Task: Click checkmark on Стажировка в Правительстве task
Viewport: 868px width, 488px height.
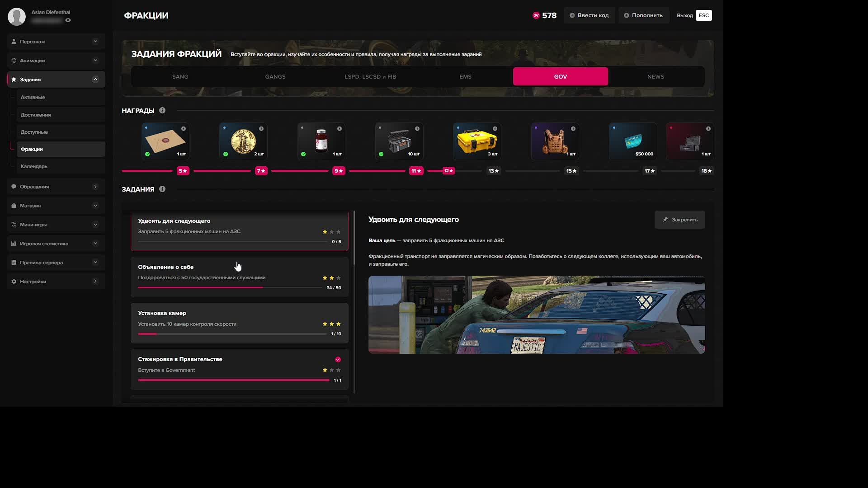Action: click(338, 360)
